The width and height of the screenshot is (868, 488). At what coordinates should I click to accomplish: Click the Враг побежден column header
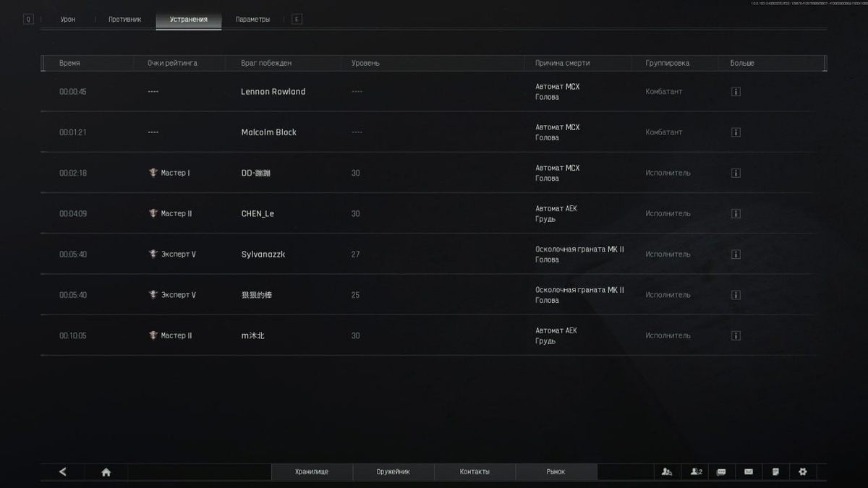(266, 64)
